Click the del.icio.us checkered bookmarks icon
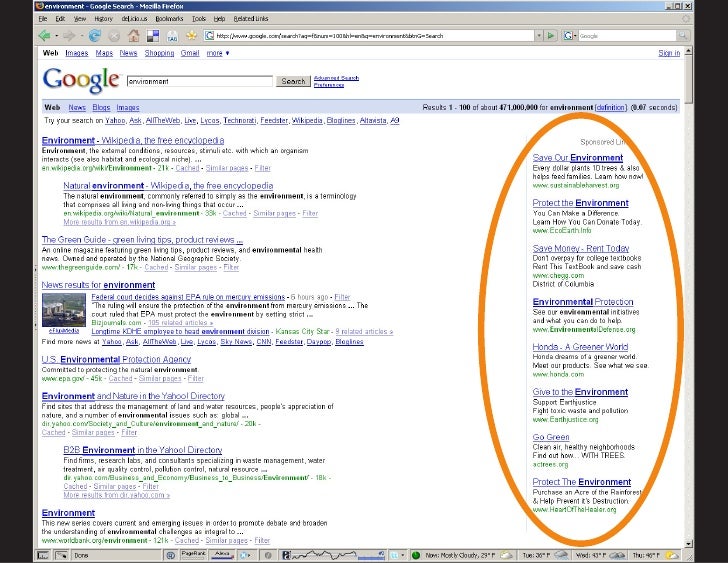Viewport: 728px width, 563px height. [x=153, y=36]
